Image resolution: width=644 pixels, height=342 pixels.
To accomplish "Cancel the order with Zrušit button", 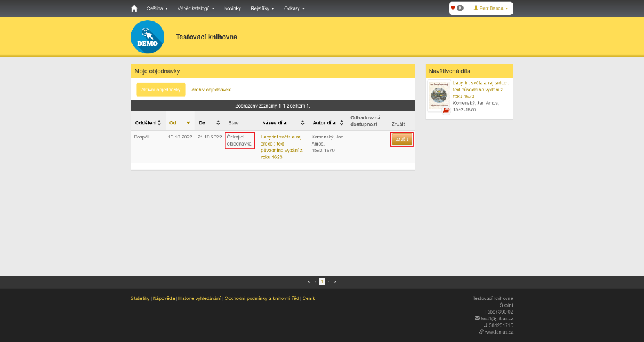I will tap(402, 139).
